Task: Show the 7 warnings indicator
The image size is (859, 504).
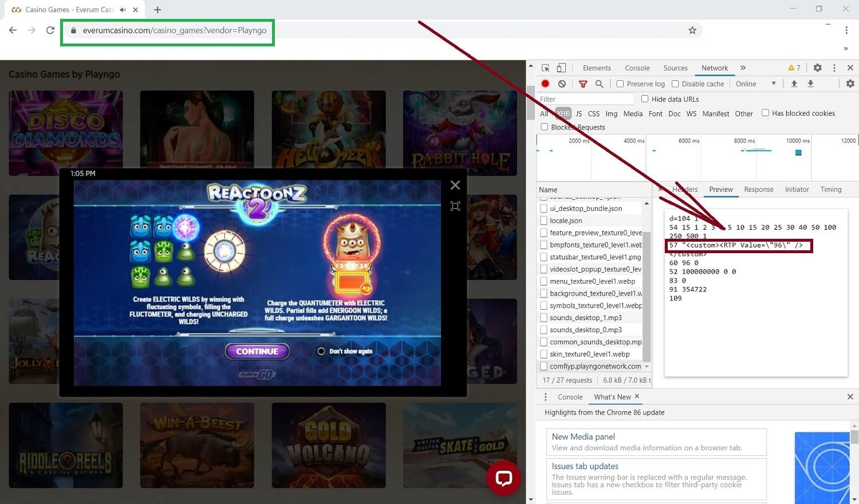Action: click(795, 68)
